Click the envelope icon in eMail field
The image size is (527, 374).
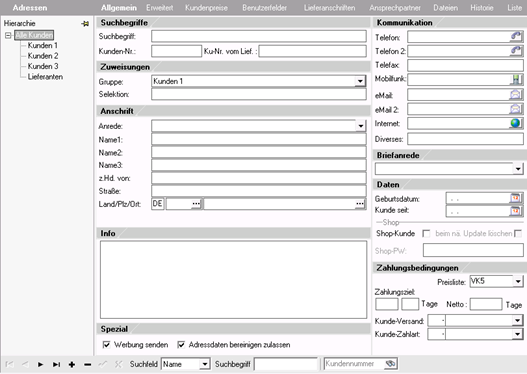[x=516, y=94]
